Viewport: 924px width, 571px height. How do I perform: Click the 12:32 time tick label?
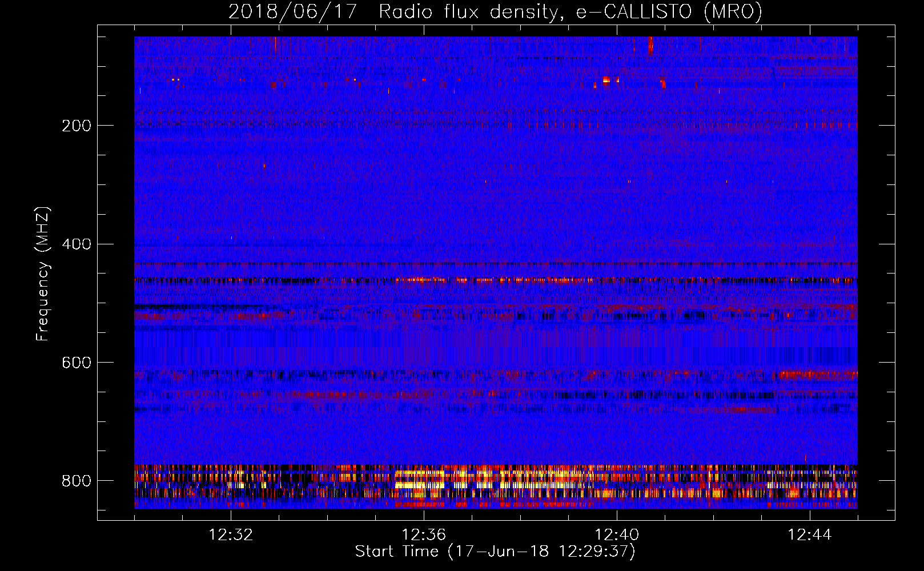click(231, 534)
